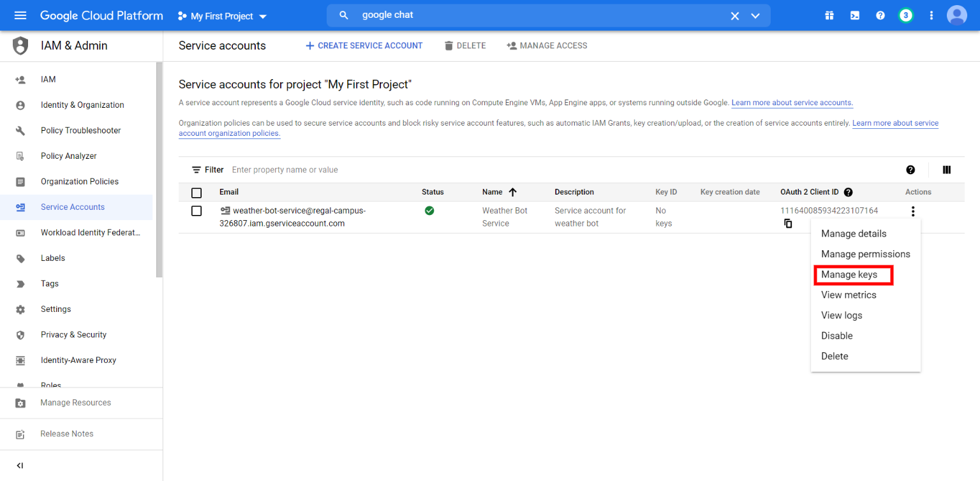
Task: Click CREATE SERVICE ACCOUNT
Action: tap(364, 45)
